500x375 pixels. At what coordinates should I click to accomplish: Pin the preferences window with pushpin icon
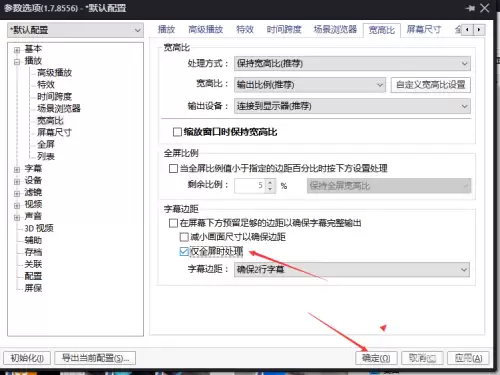coord(470,8)
